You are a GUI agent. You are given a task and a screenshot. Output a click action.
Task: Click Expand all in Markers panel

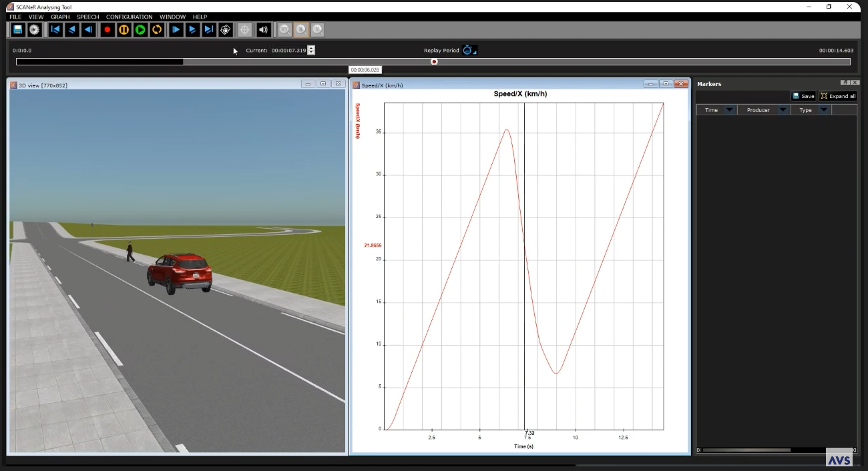(x=838, y=96)
